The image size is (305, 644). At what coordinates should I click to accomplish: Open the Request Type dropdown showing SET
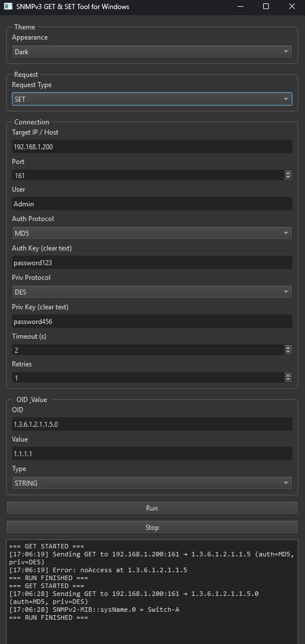152,99
